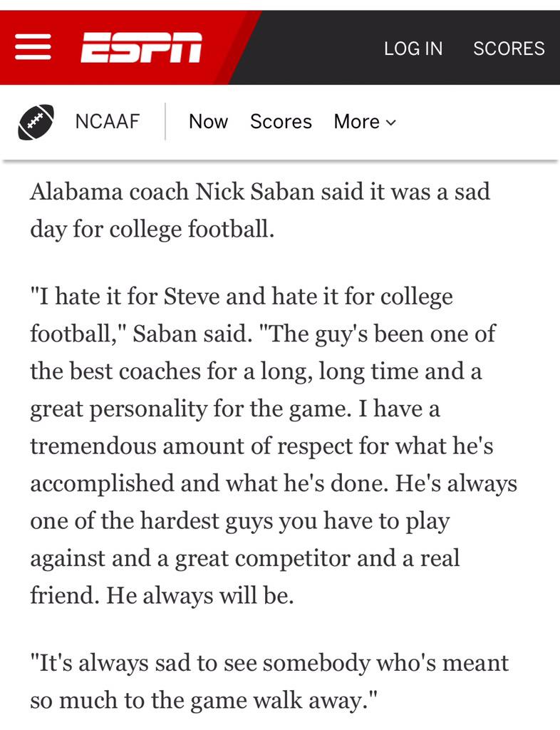Screen dimensions: 560x730
Task: Click LOG IN in the header
Action: 413,48
